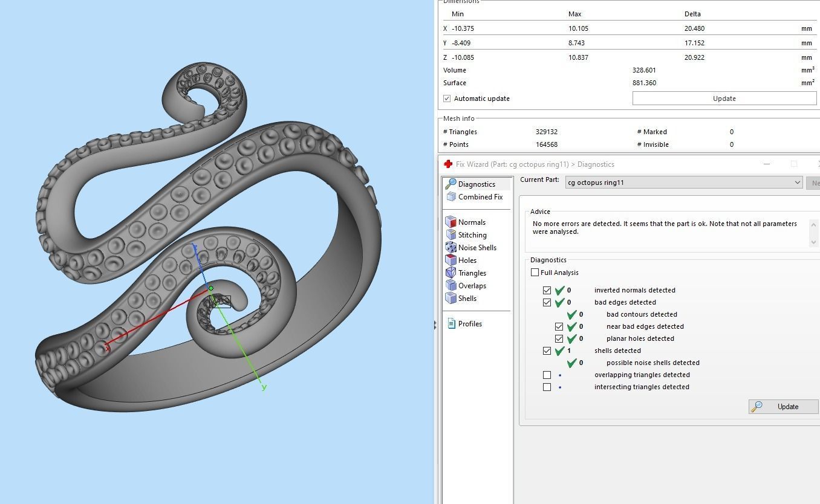Viewport: 820px width, 504px height.
Task: Minimize the Fix Wizard window
Action: [x=766, y=164]
